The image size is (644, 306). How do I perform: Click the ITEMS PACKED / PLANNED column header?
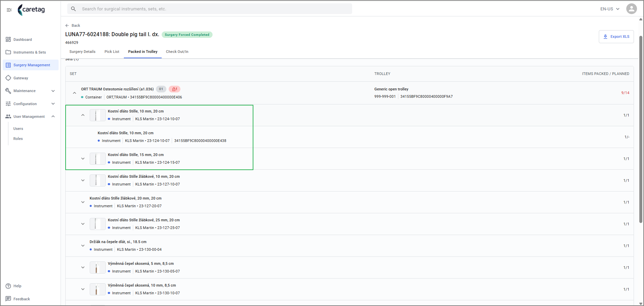click(x=606, y=74)
